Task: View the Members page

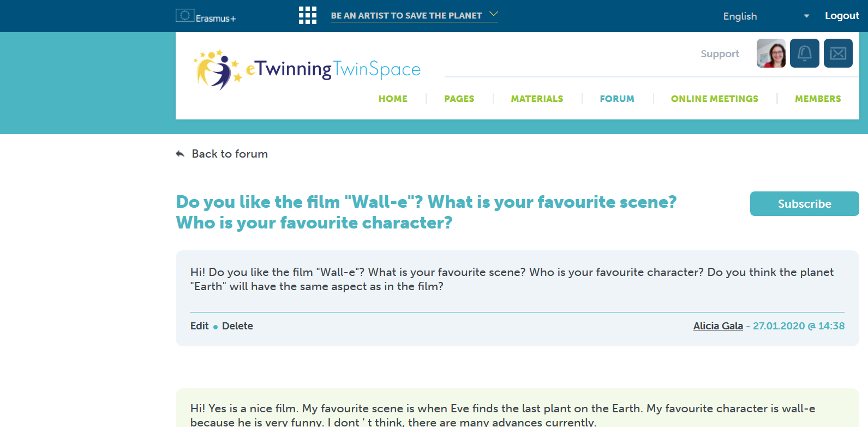Action: click(817, 99)
